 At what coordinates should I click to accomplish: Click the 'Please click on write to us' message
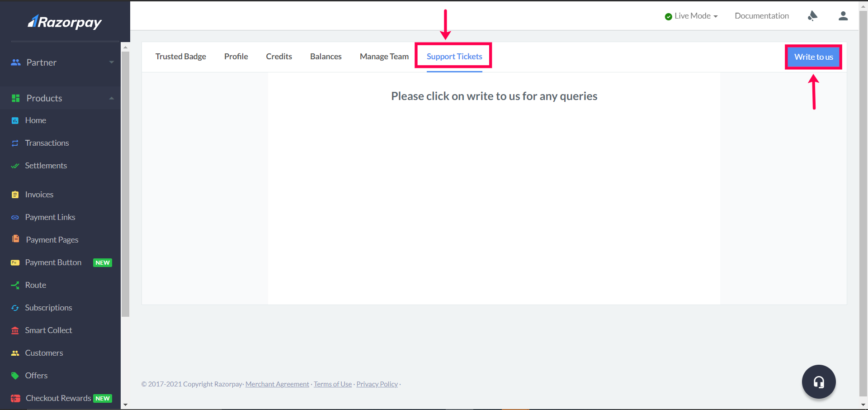coord(494,96)
